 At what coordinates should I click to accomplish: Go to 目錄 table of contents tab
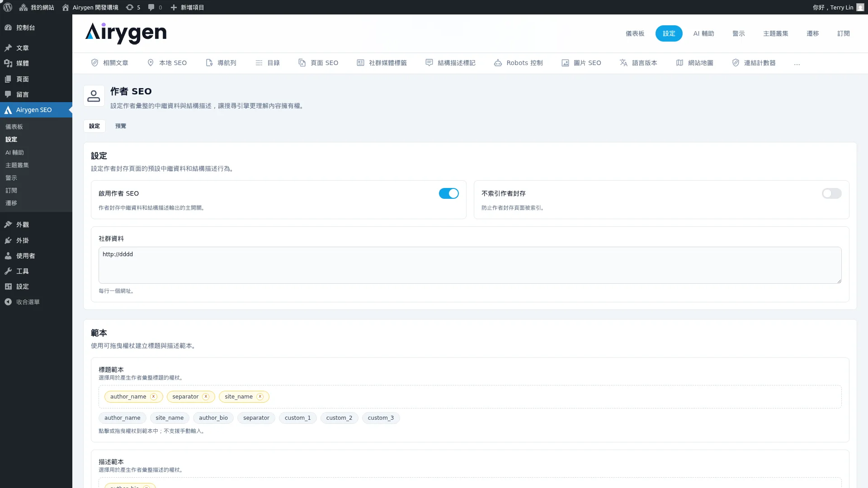[268, 63]
